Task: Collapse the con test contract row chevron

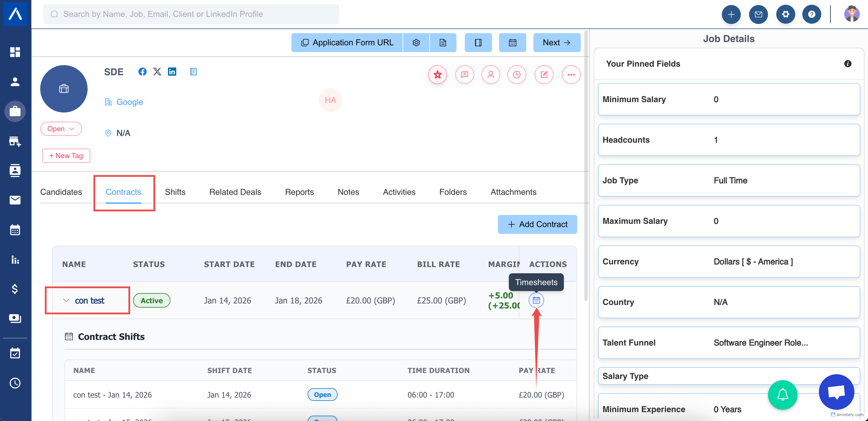Action: point(66,300)
